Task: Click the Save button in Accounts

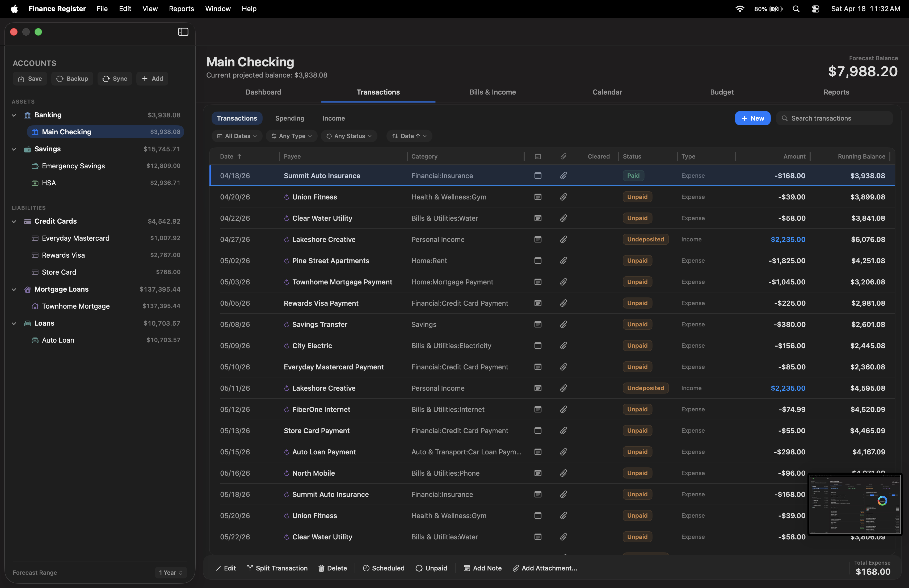Action: 30,79
